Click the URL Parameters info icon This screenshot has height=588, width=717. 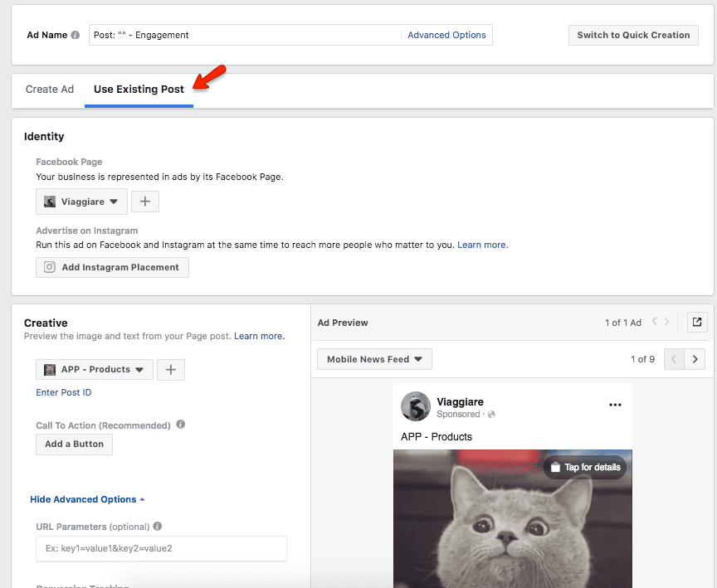[x=158, y=527]
